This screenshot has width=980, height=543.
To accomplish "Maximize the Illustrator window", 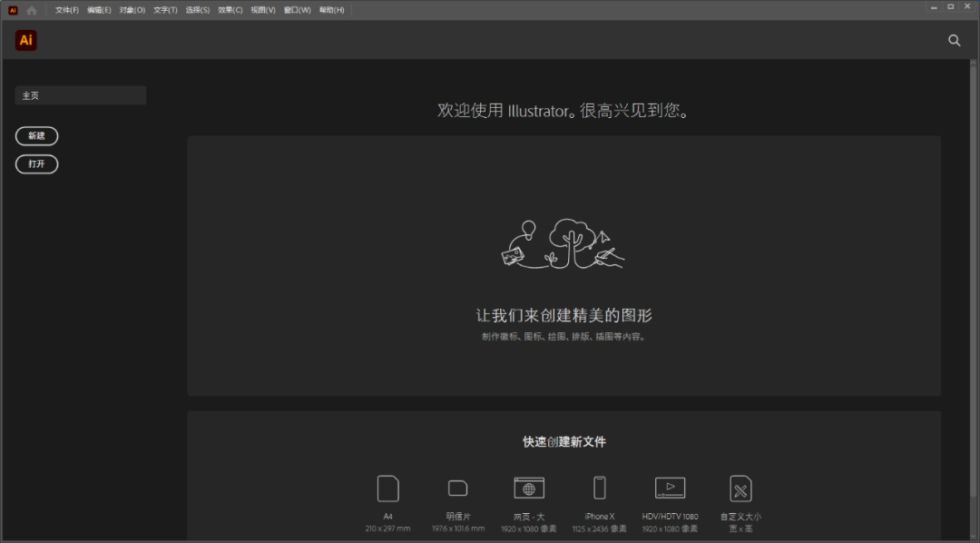I will (951, 7).
